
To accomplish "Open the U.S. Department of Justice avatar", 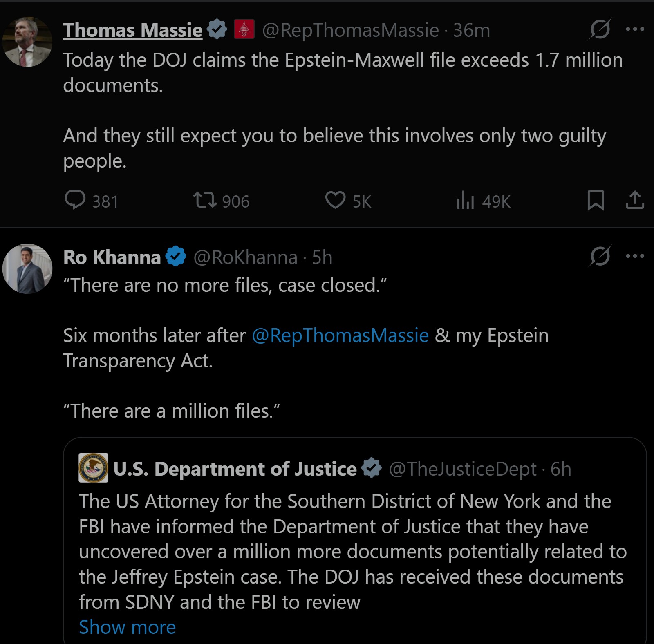I will [93, 468].
